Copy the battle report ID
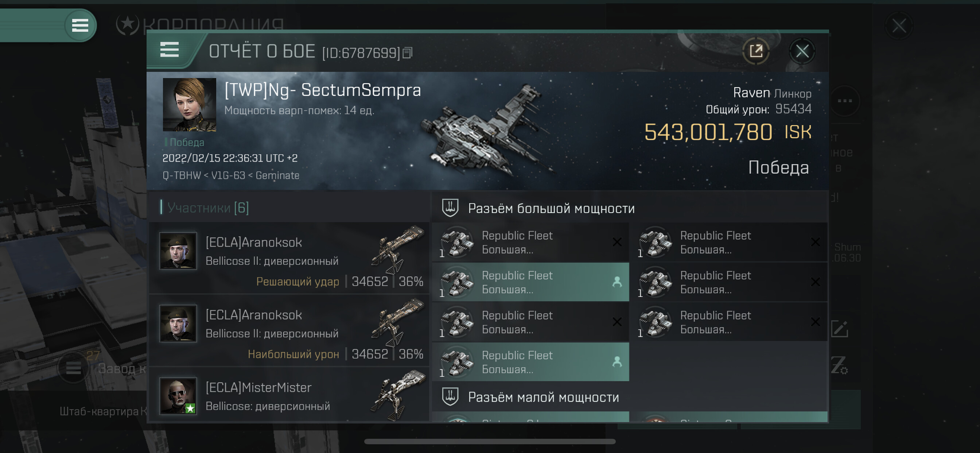Image resolution: width=980 pixels, height=453 pixels. 407,53
